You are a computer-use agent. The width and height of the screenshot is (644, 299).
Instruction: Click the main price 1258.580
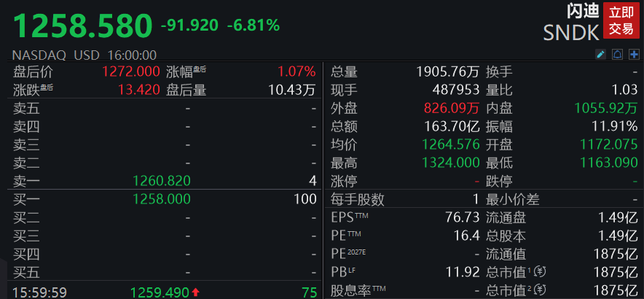tap(83, 26)
